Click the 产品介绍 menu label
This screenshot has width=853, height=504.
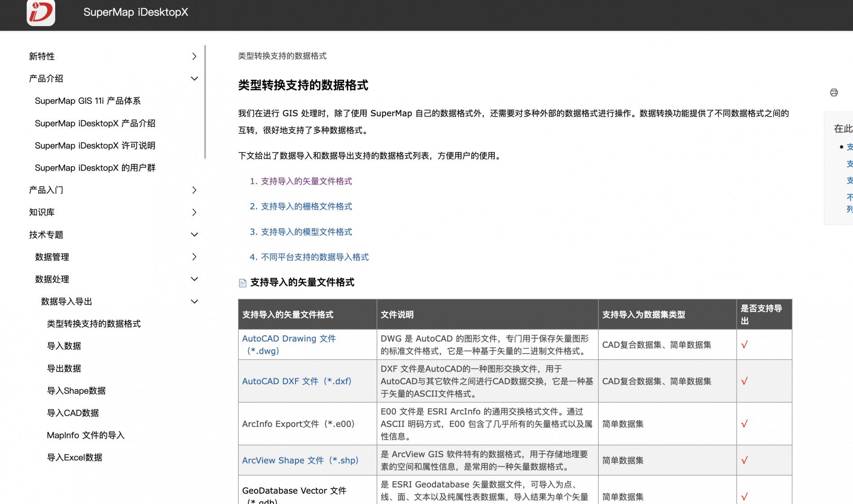(46, 79)
